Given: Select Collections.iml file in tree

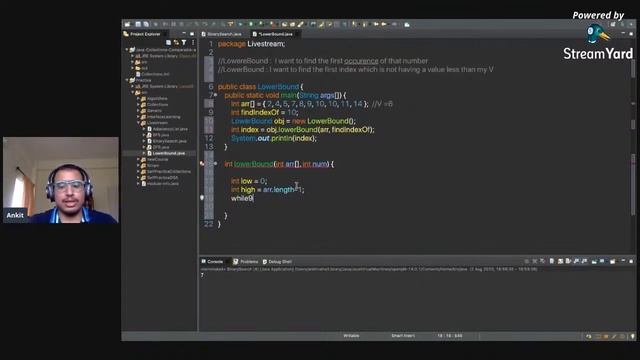Looking at the screenshot, I should (x=156, y=74).
